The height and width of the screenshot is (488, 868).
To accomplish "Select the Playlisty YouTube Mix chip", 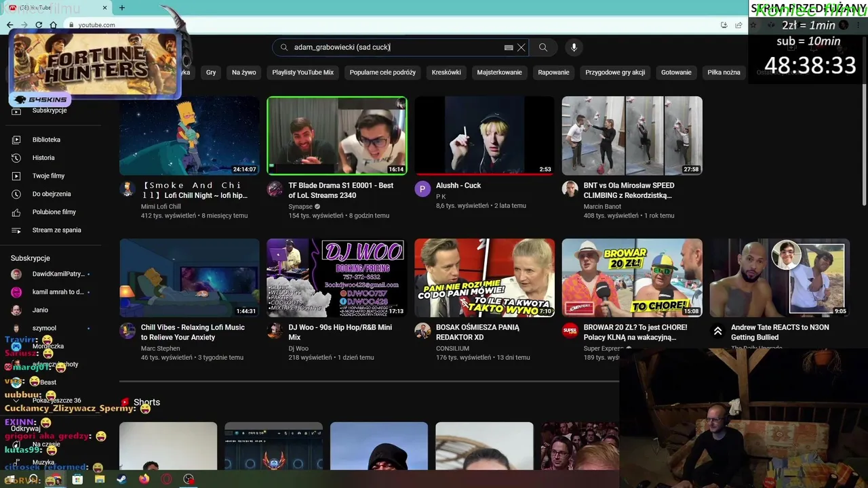I will pos(303,73).
